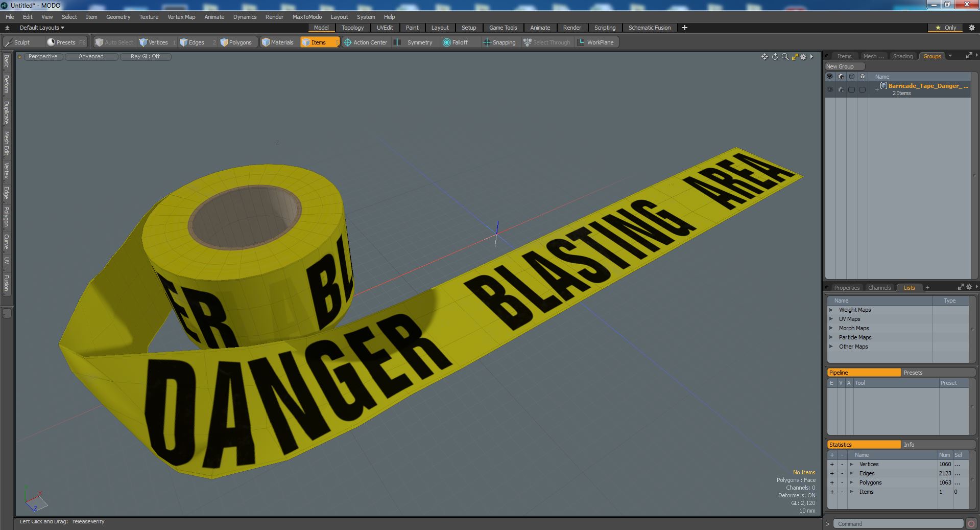980x530 pixels.
Task: Open the Default Layouts dropdown
Action: pyautogui.click(x=42, y=28)
